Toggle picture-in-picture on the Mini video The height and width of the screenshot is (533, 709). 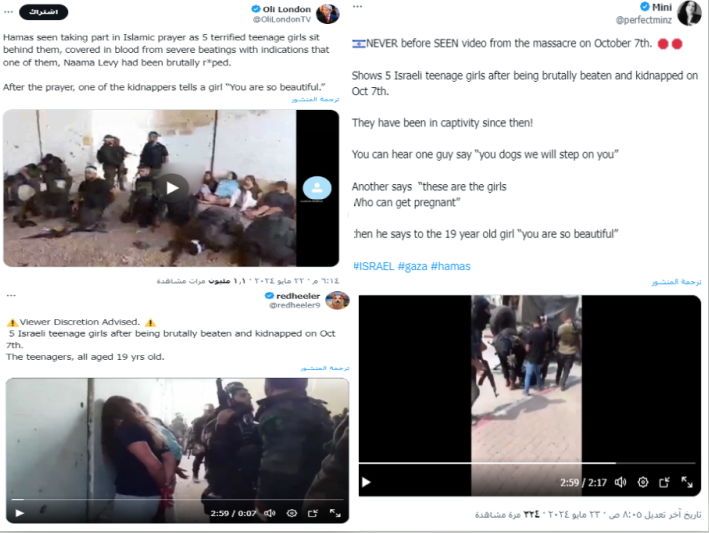(x=664, y=482)
